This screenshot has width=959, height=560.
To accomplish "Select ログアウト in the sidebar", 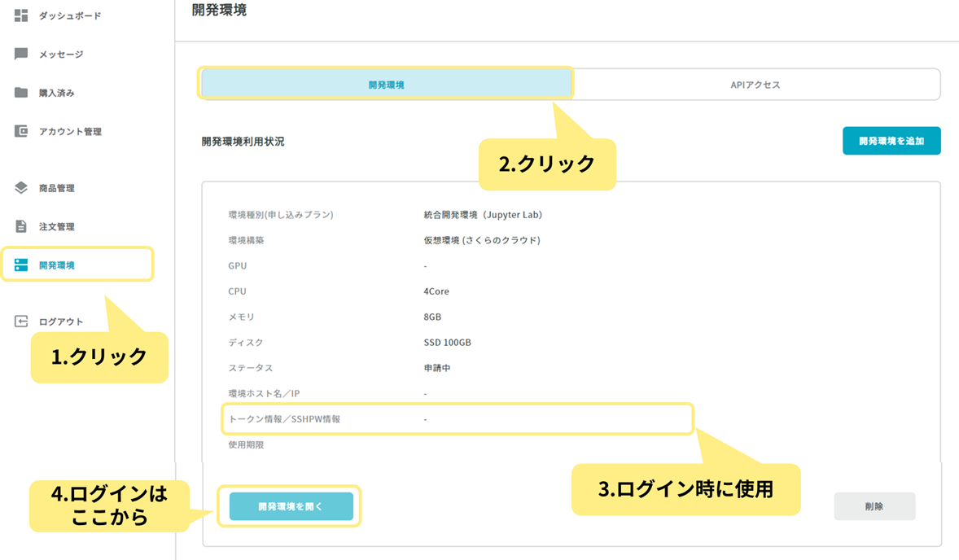I will point(61,322).
